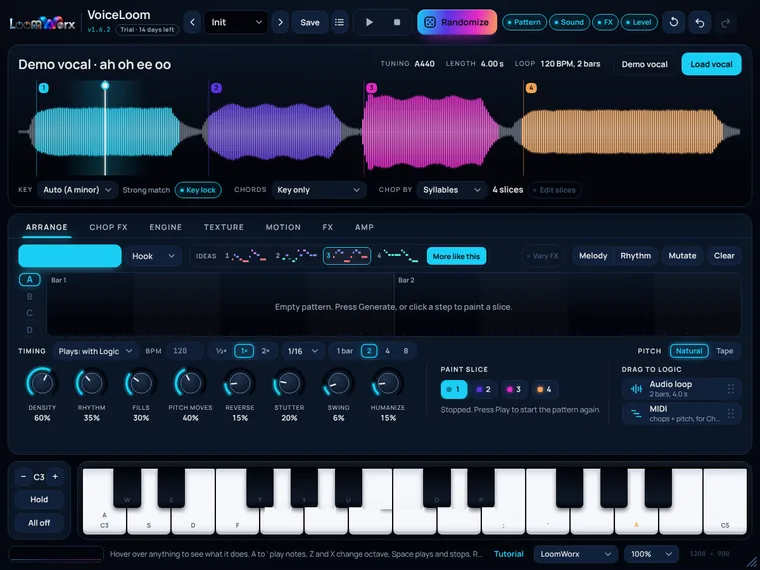760x570 pixels.
Task: Grab the MIDI drag handle dots
Action: click(730, 413)
